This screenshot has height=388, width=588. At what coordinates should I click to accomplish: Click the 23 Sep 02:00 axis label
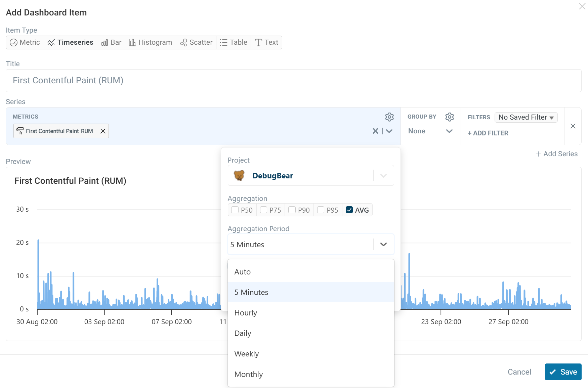[441, 322]
